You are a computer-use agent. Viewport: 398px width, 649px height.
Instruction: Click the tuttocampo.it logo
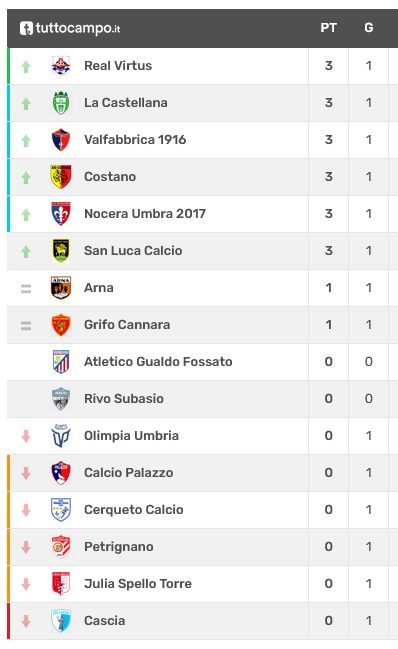click(70, 28)
